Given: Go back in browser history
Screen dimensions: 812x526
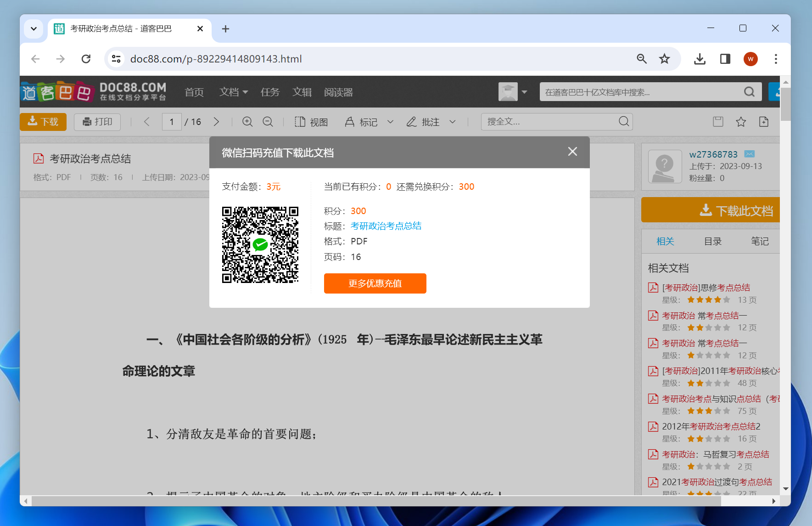Looking at the screenshot, I should click(35, 59).
